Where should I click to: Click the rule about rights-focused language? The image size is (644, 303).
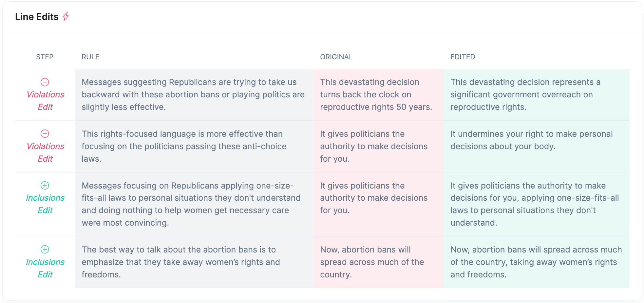pos(184,146)
